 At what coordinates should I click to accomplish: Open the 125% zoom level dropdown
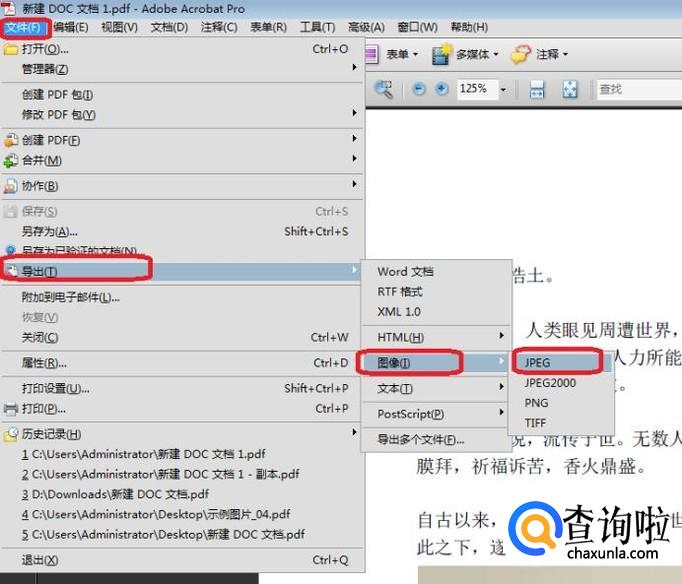point(503,89)
